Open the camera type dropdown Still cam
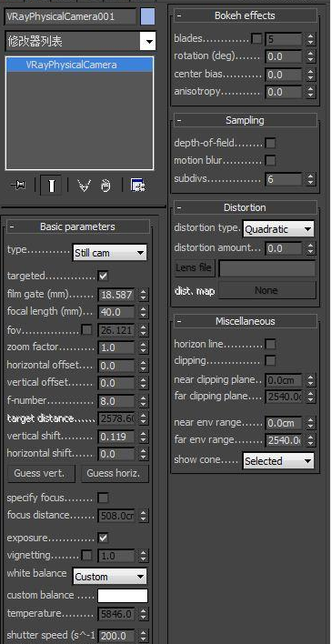Viewport: 331px width, 644px height. (109, 253)
